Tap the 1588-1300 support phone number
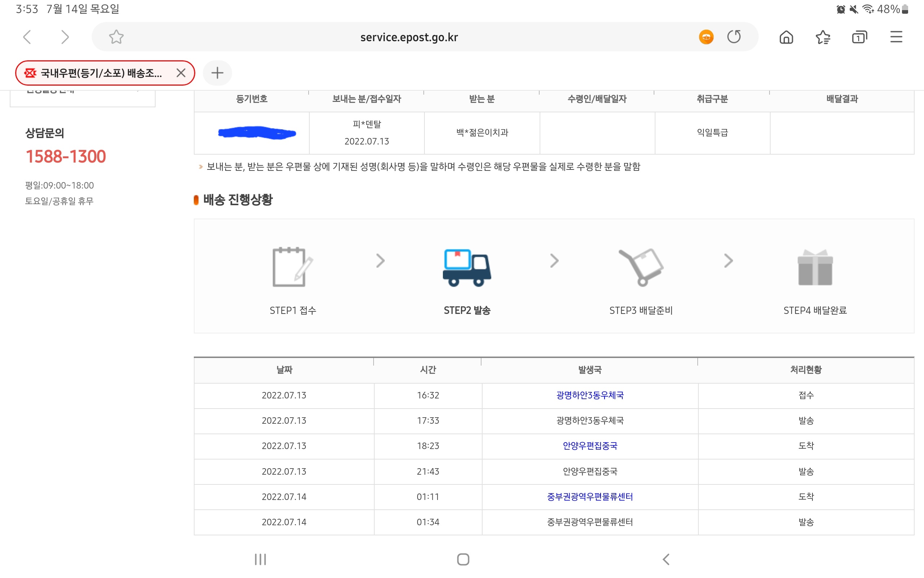The width and height of the screenshot is (924, 578). coord(65,156)
